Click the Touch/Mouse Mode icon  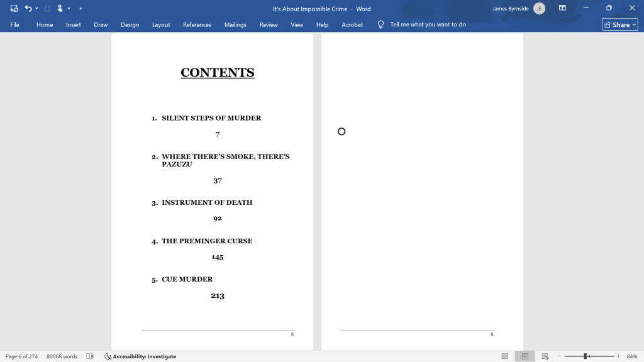coord(60,9)
